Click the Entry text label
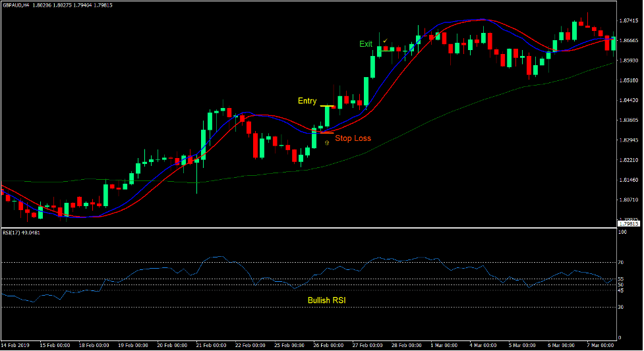 [x=307, y=101]
